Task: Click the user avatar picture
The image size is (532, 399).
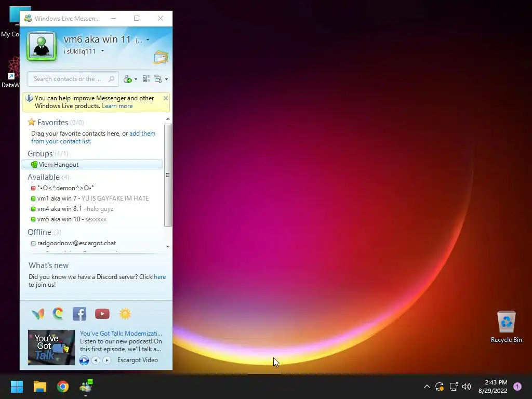Action: 42,46
